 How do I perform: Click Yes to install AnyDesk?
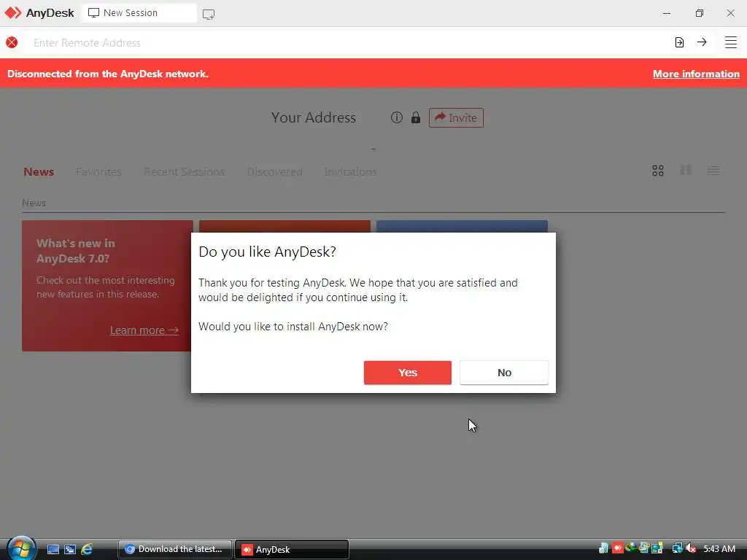click(407, 373)
